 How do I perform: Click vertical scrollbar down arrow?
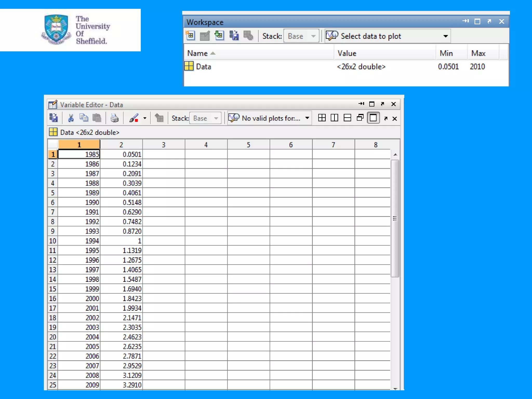(395, 389)
